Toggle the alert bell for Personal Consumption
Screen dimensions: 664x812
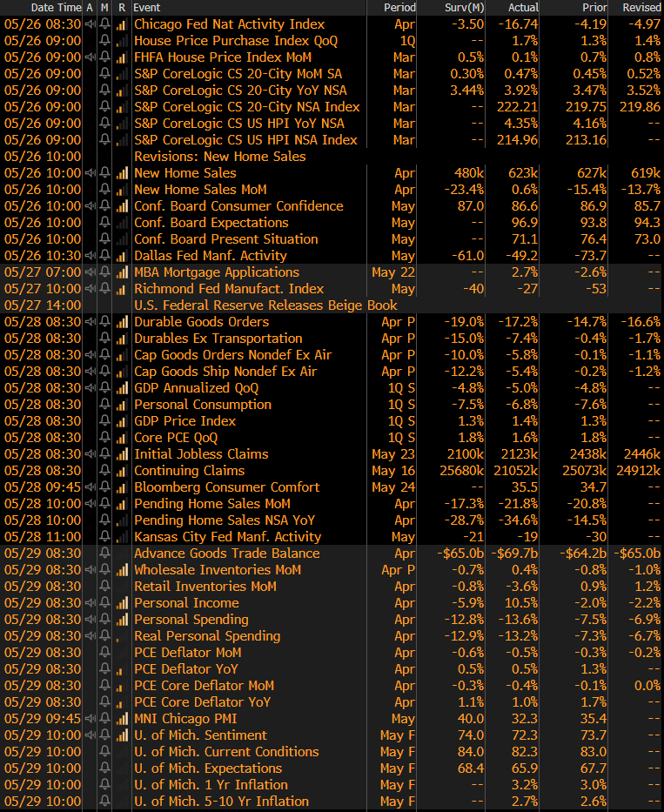tap(105, 405)
